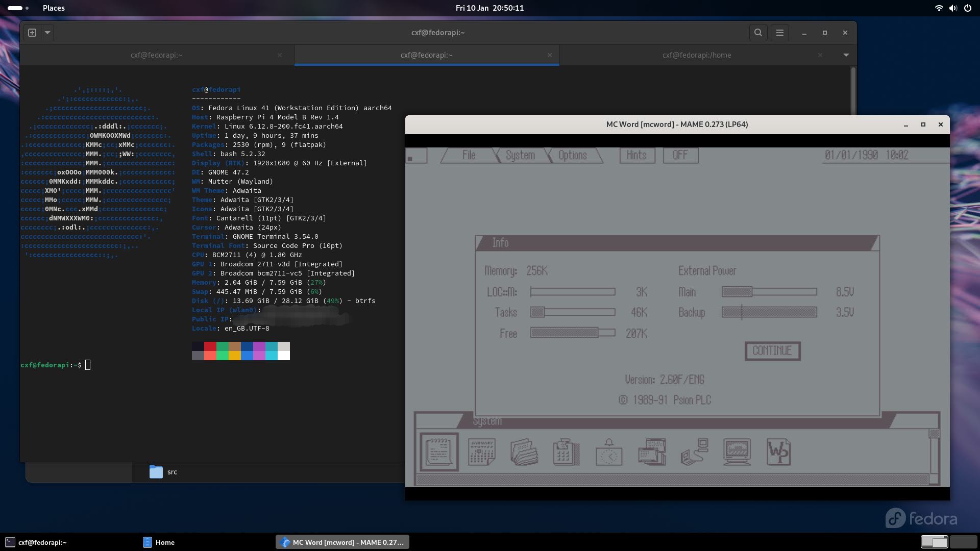Launch the WP word processor icon
Screen dimensions: 980x551
coord(778,452)
